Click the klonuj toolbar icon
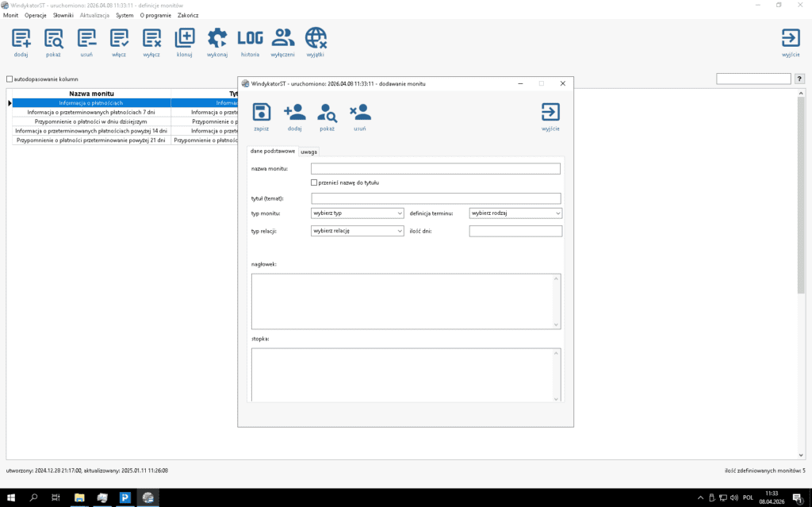Viewport: 812px width, 507px height. tap(184, 38)
